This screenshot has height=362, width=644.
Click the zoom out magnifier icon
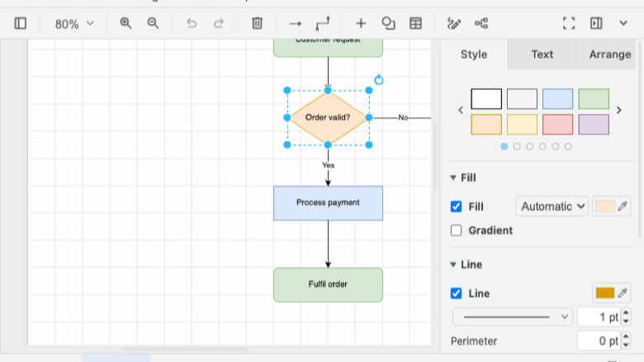pos(153,23)
